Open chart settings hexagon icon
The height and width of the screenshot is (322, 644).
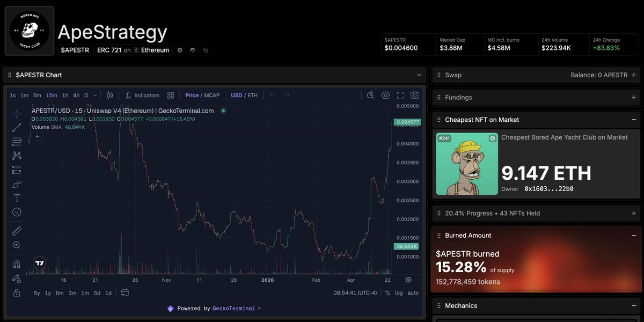coord(385,96)
